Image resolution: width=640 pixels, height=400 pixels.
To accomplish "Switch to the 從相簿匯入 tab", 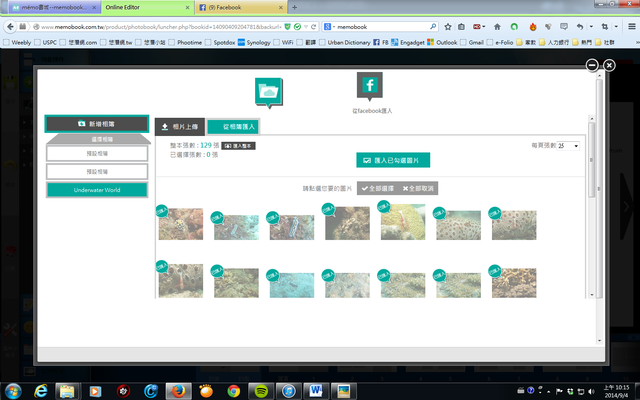I will click(233, 127).
